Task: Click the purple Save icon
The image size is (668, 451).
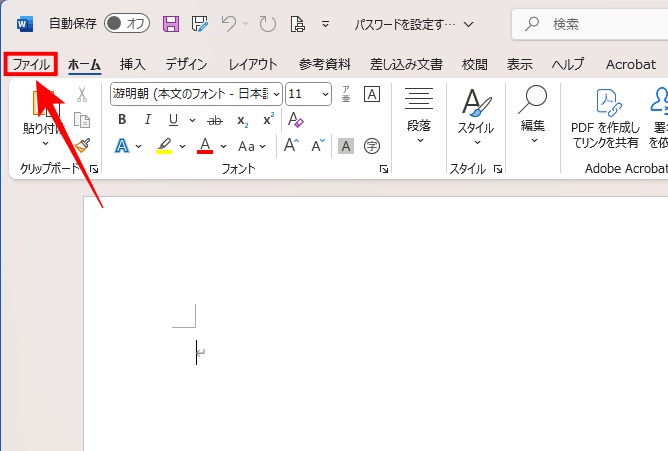Action: (171, 24)
